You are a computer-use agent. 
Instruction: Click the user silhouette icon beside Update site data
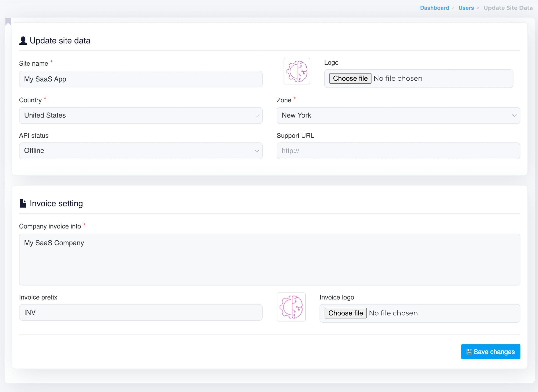click(23, 41)
